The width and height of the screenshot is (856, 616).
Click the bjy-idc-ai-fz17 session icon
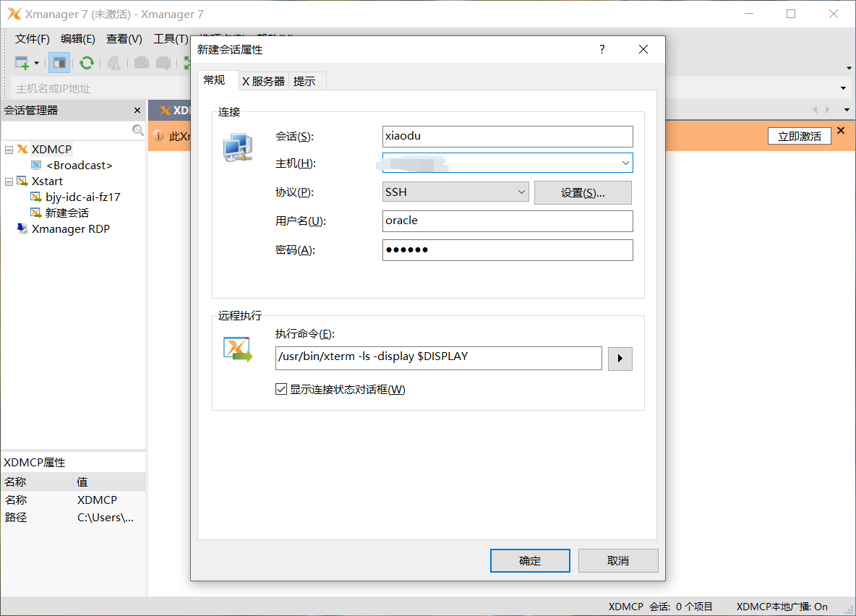coord(36,197)
